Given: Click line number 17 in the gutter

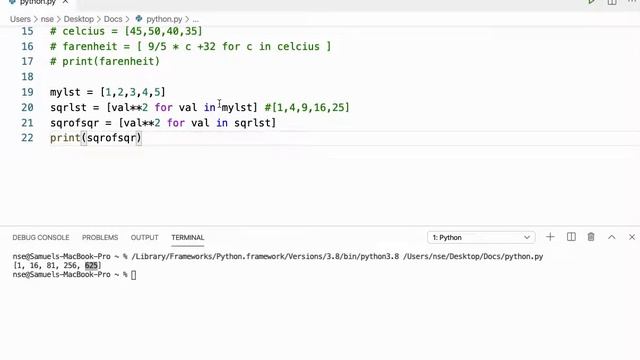Looking at the screenshot, I should pyautogui.click(x=27, y=62).
